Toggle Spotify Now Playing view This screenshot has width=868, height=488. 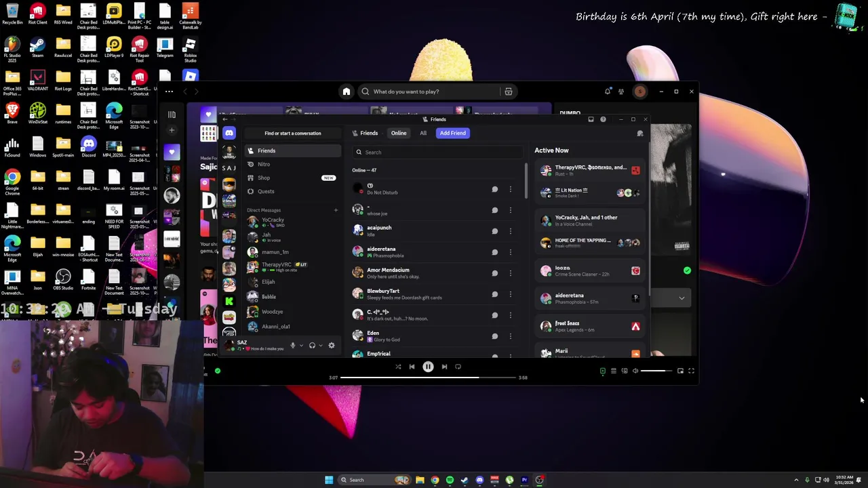pos(603,371)
